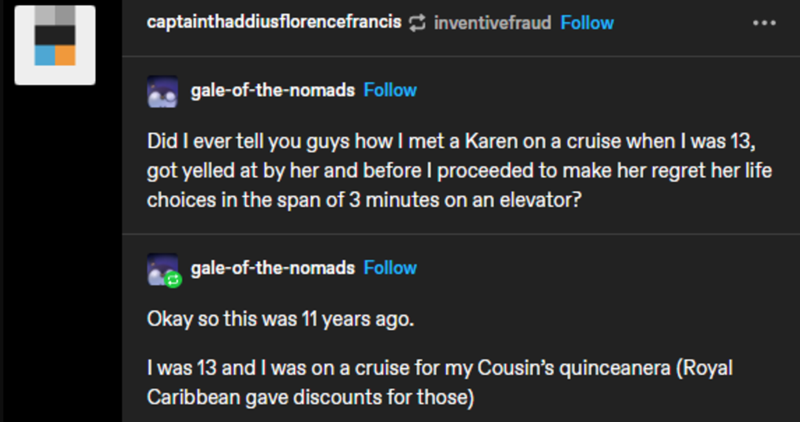Follow gale-of-the-nomads on the first post
800x422 pixels.
tap(390, 90)
